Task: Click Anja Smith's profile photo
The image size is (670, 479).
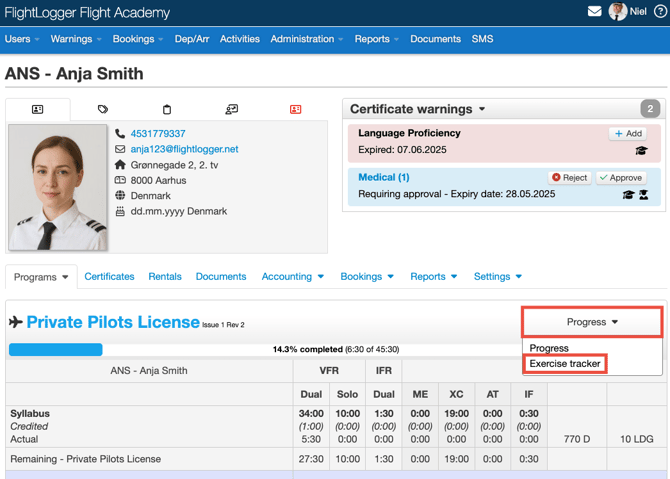Action: 57,187
